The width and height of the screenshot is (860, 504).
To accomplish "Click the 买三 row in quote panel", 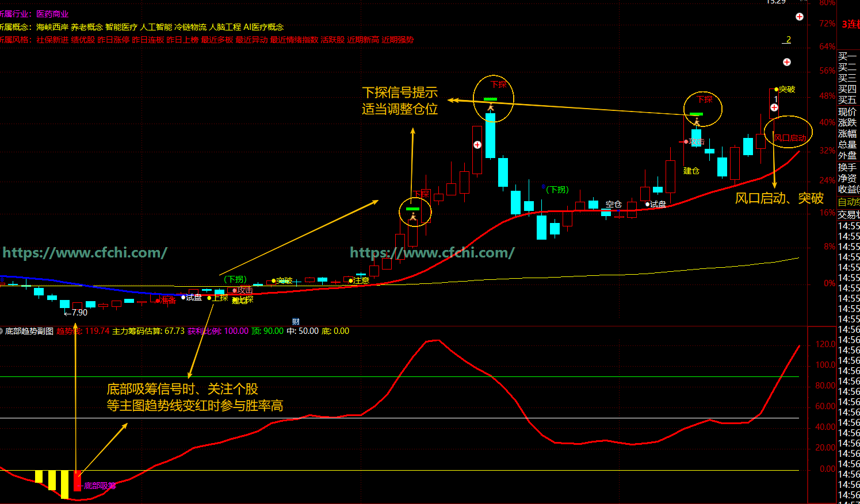I will pos(847,78).
